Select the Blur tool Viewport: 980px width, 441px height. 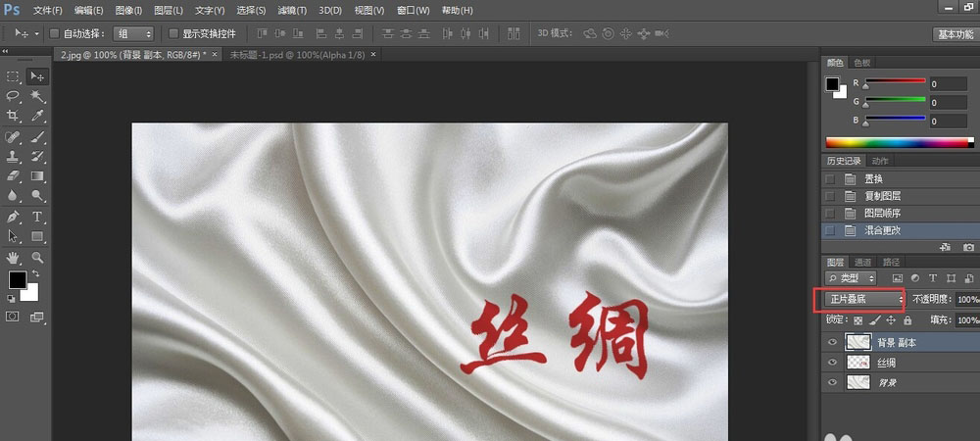[x=13, y=196]
